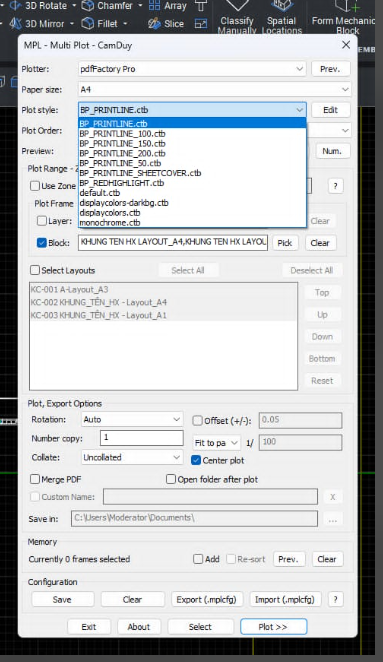Viewport: 383px width, 662px height.
Task: Choose BP_PRINTLINE_150.ctb plot style
Action: pyautogui.click(x=192, y=144)
